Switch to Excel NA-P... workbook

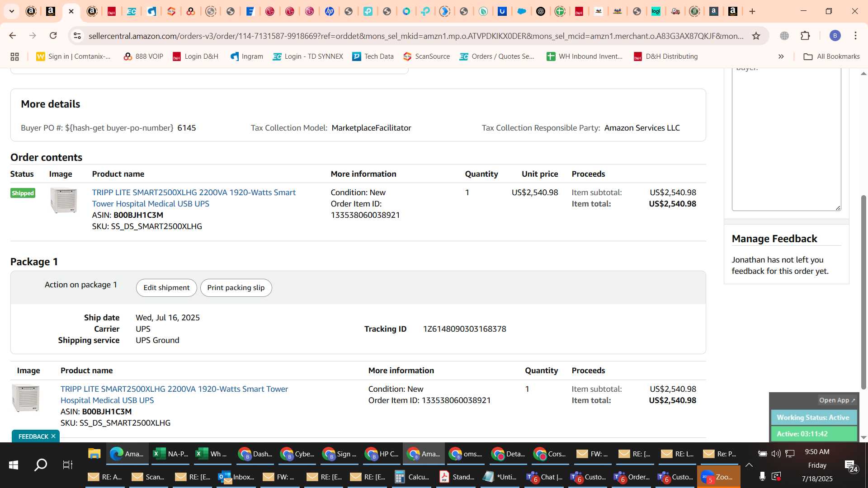click(x=171, y=454)
